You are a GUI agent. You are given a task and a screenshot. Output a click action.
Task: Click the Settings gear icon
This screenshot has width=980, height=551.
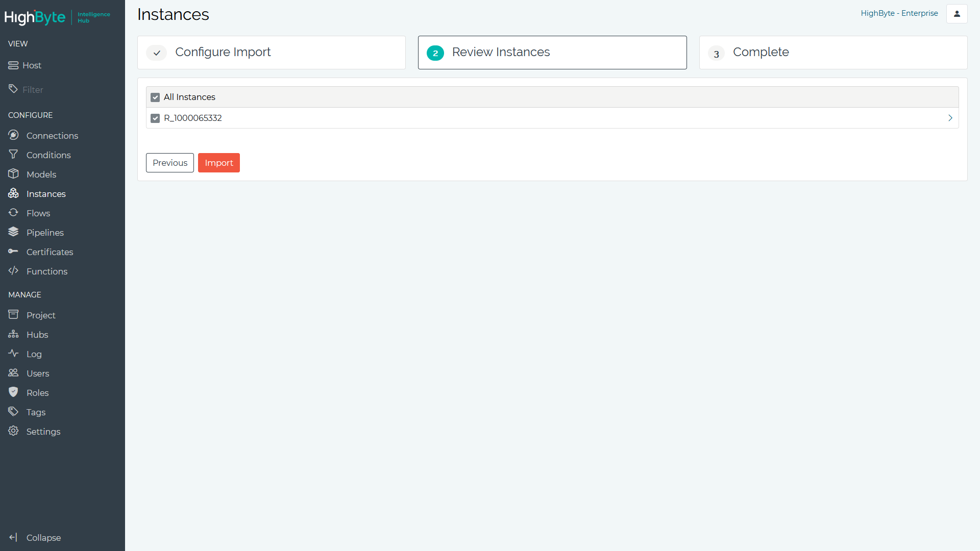tap(13, 431)
